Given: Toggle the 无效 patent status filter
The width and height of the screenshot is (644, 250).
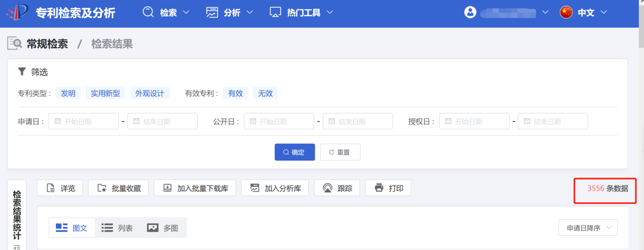Looking at the screenshot, I should click(265, 93).
